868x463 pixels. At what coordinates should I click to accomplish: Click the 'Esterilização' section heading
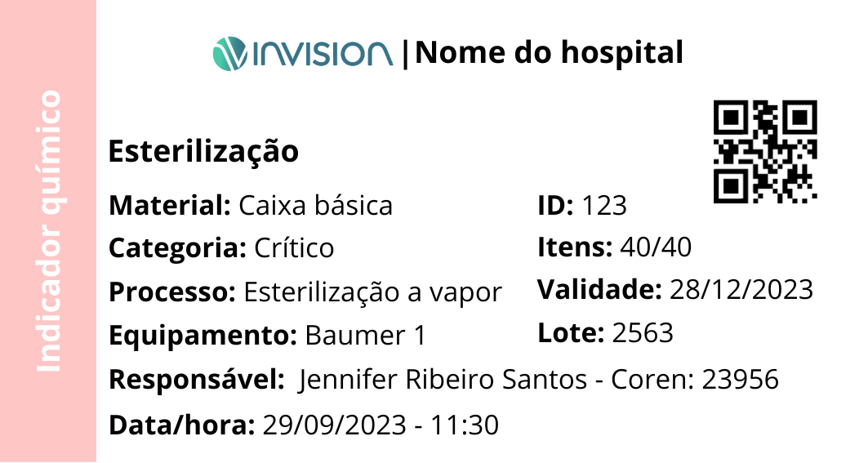(x=203, y=152)
